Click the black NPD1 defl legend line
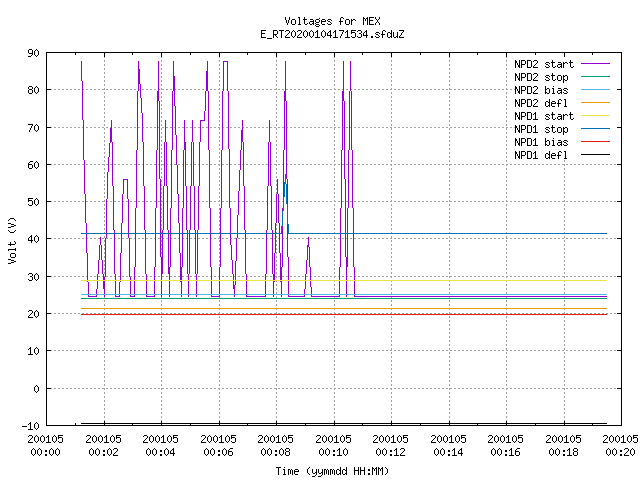Image resolution: width=640 pixels, height=480 pixels. 595,155
